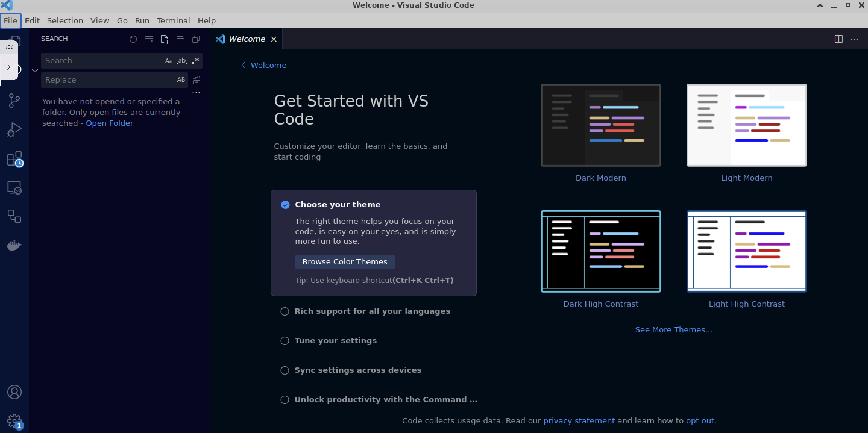The width and height of the screenshot is (868, 433).
Task: Open the Extensions view
Action: click(14, 159)
